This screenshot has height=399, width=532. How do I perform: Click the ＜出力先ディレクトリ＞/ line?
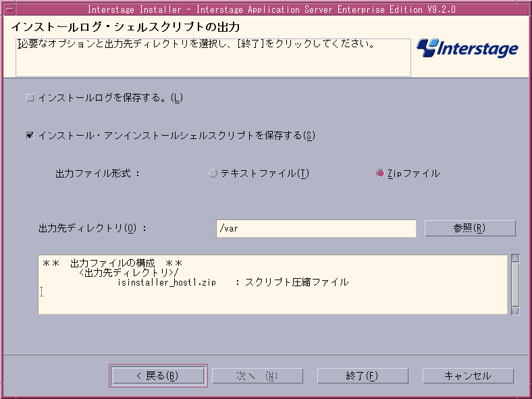pyautogui.click(x=128, y=273)
